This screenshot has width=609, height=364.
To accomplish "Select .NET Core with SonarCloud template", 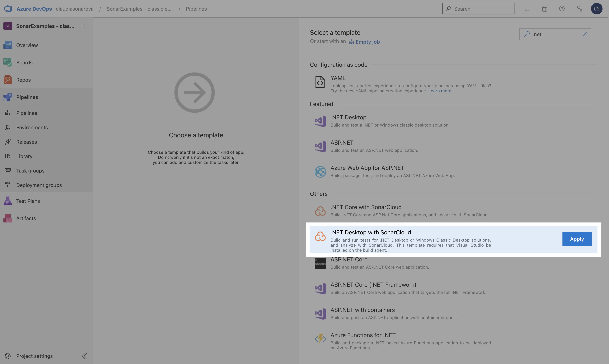I will 454,211.
